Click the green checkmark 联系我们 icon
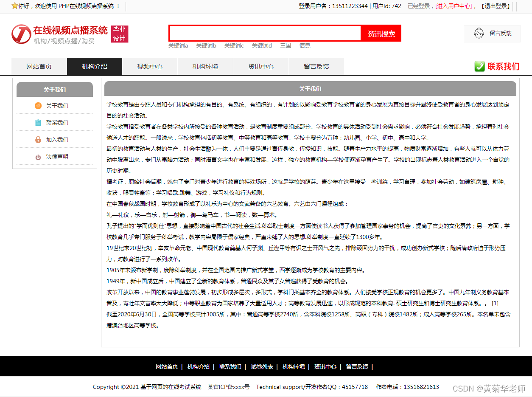Image resolution: width=532 pixels, height=397 pixels. point(479,66)
